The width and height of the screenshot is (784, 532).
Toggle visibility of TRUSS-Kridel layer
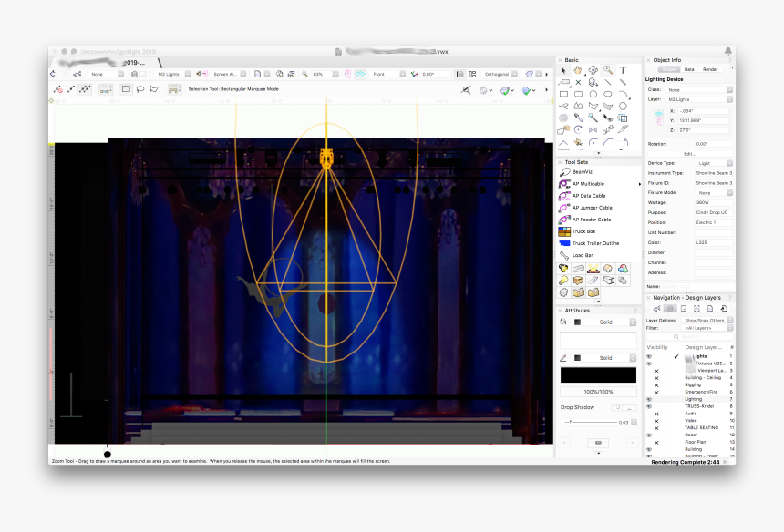point(649,406)
